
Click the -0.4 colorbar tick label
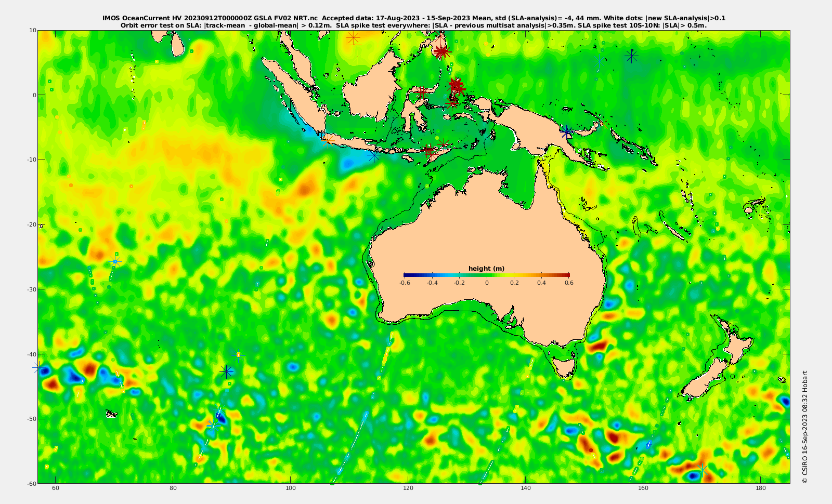click(432, 283)
